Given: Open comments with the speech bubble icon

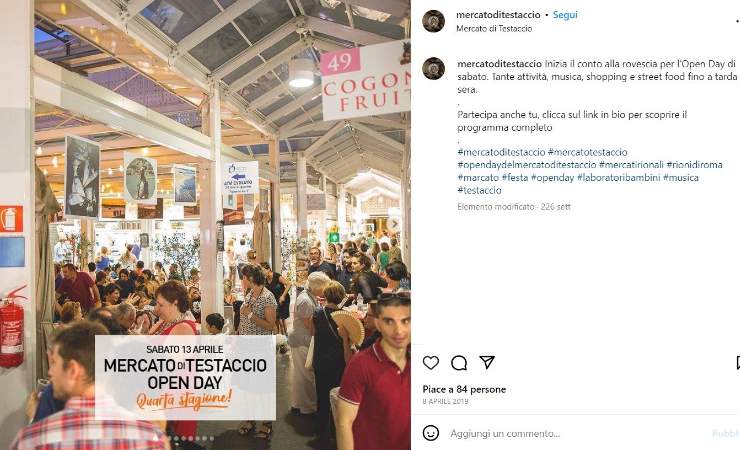Looking at the screenshot, I should [459, 363].
